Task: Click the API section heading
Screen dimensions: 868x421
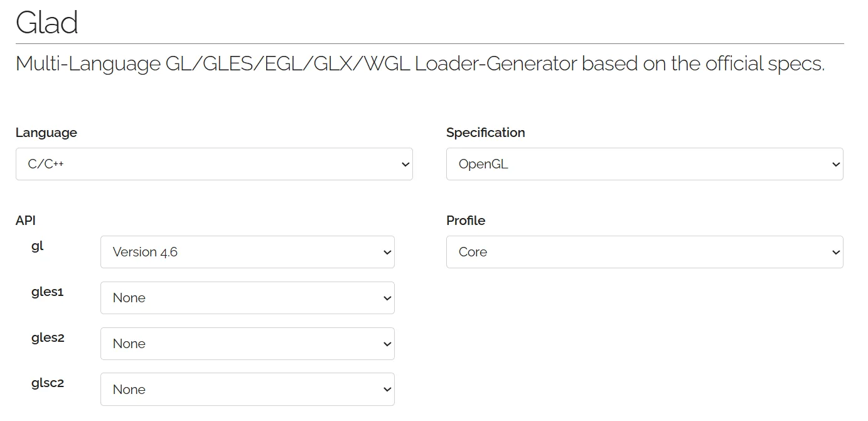Action: click(x=26, y=221)
